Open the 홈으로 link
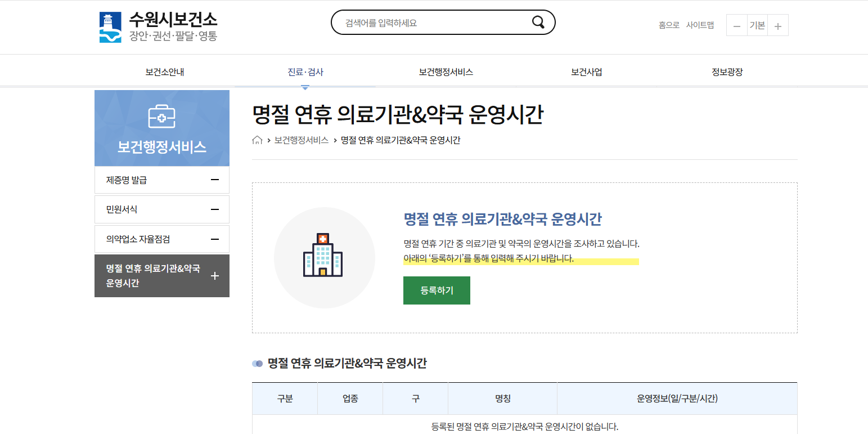 [x=669, y=25]
